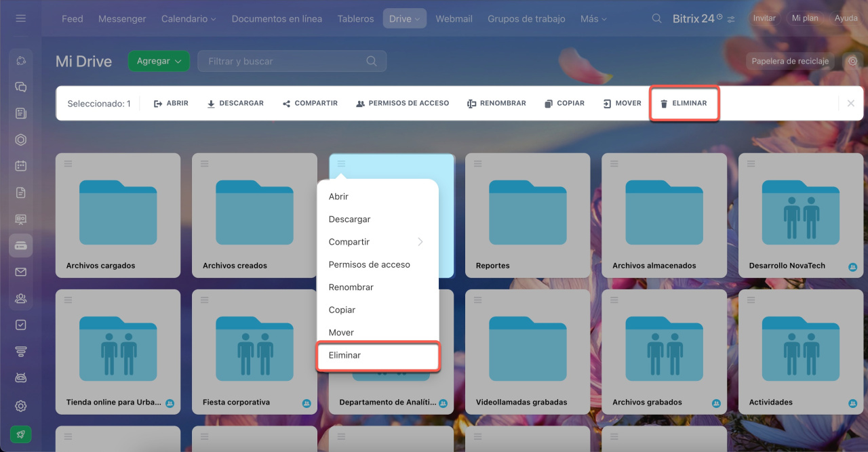868x452 pixels.
Task: Open the settings gear icon in the sidebar
Action: click(20, 406)
